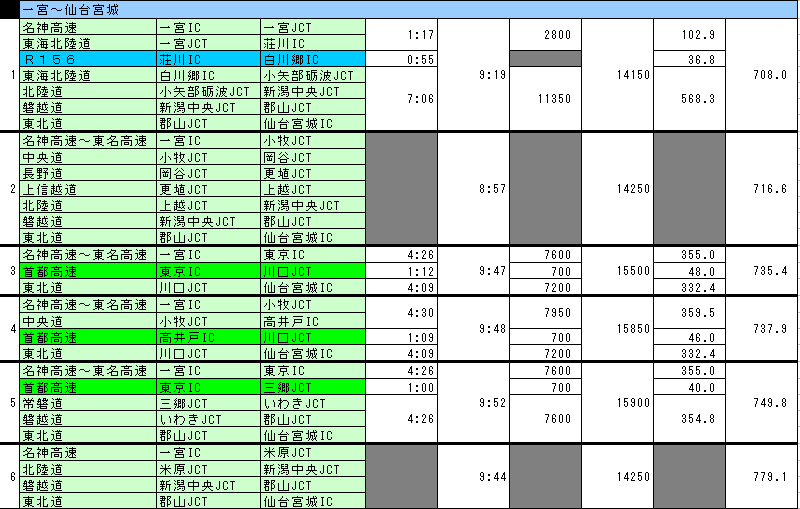Select the 常磐道 road cell
This screenshot has height=509, width=800.
[x=88, y=403]
